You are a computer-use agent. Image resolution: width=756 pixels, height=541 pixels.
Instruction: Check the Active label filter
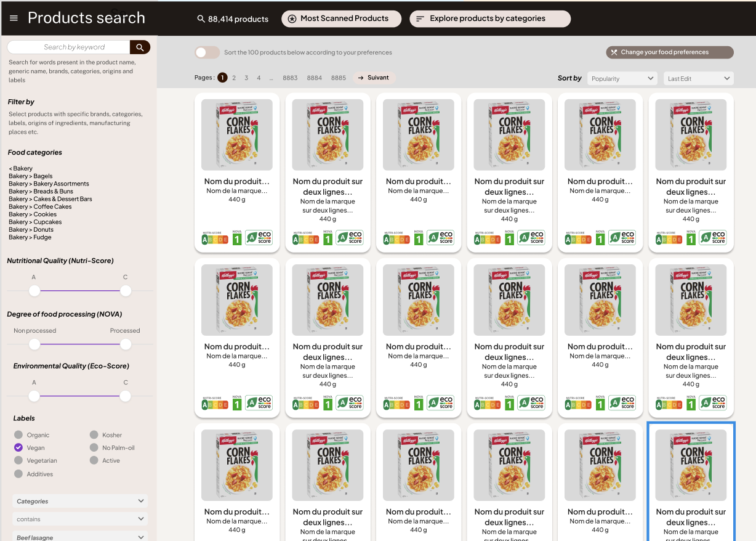click(x=94, y=461)
